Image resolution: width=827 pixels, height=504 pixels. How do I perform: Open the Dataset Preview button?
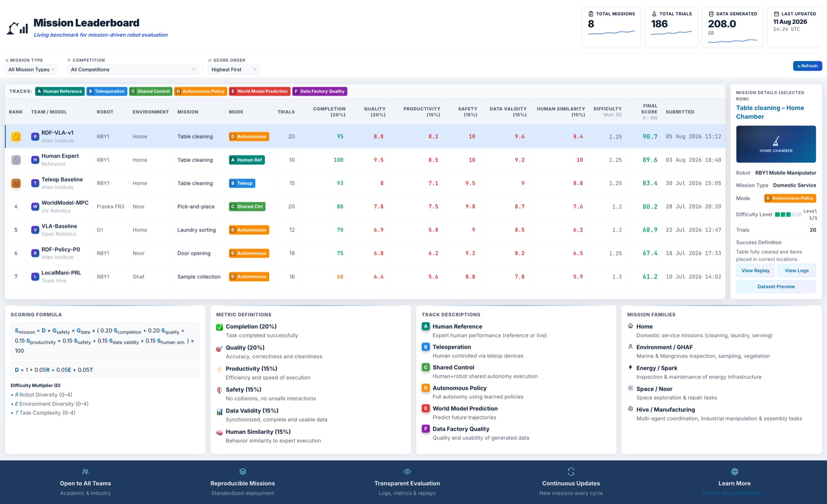[x=776, y=287]
